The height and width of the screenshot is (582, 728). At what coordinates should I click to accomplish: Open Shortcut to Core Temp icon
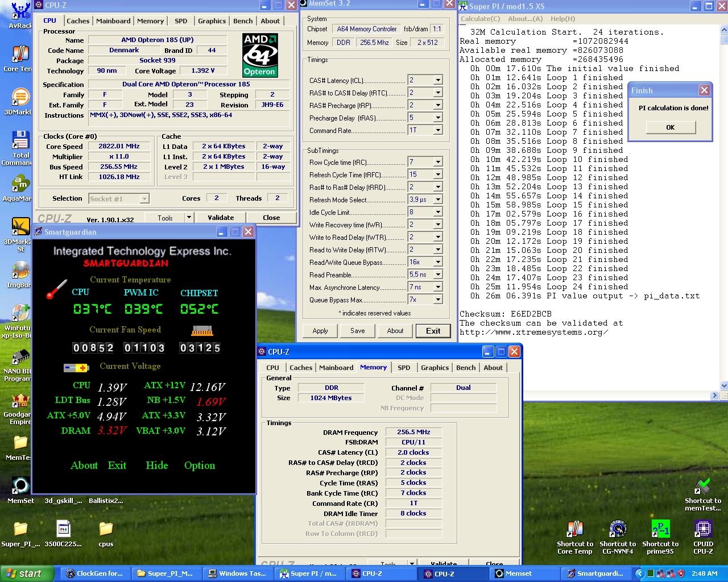[x=575, y=530]
